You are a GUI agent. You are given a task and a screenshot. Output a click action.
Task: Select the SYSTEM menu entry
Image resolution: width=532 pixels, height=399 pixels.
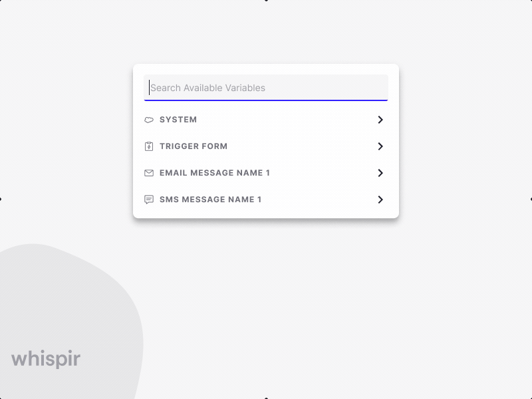click(x=178, y=120)
